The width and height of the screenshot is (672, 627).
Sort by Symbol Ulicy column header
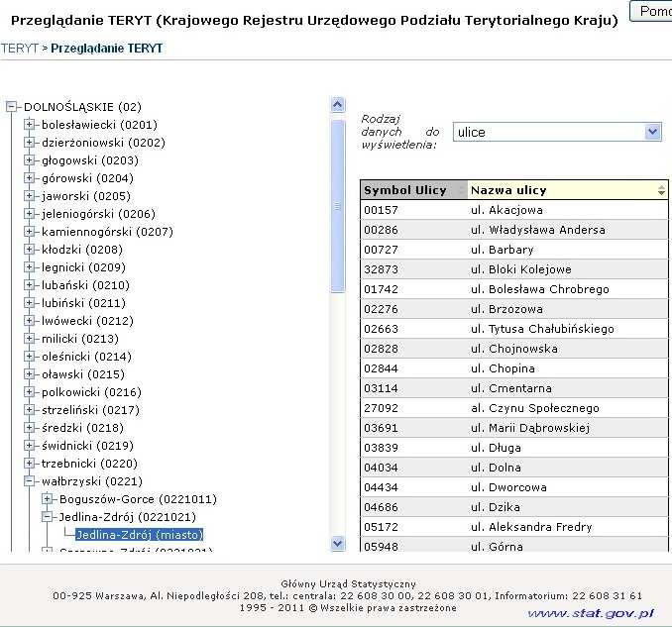click(x=414, y=190)
